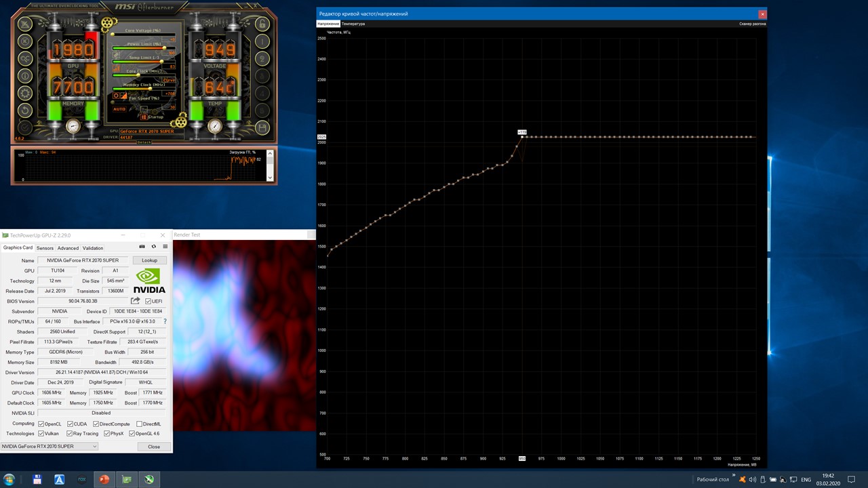Open the floppy disk app in taskbar
Screen dimensions: 868x488
(37, 479)
